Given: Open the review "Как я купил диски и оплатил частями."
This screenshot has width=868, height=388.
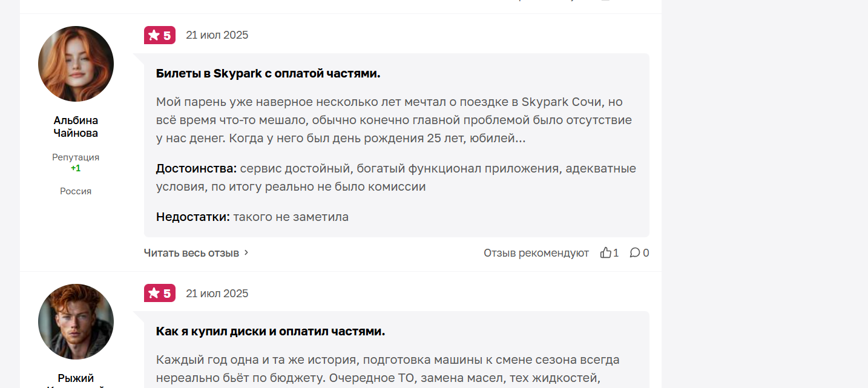Looking at the screenshot, I should (x=271, y=331).
